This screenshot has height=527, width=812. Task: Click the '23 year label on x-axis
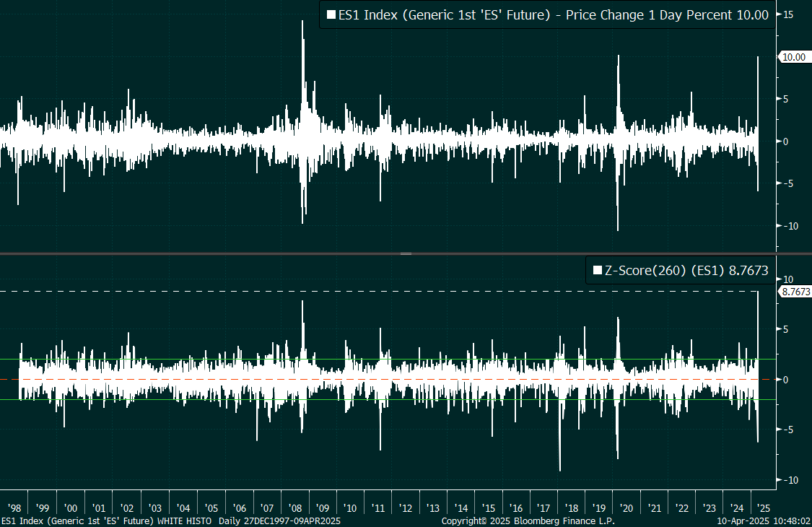coord(709,508)
